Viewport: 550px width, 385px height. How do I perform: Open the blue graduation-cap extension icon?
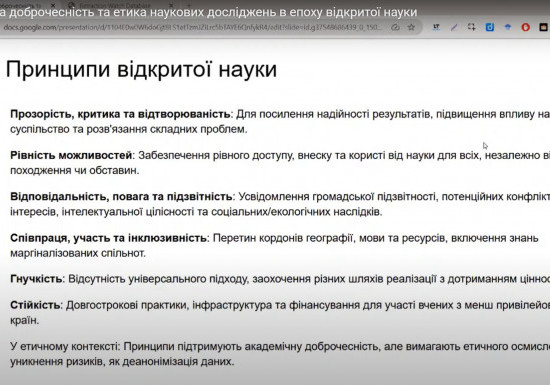[x=508, y=27]
